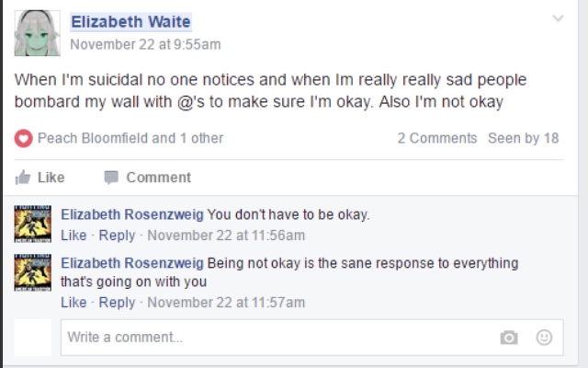Open Elizabeth Waite's profile picture
Viewport: 588px width, 368px height.
(x=37, y=33)
